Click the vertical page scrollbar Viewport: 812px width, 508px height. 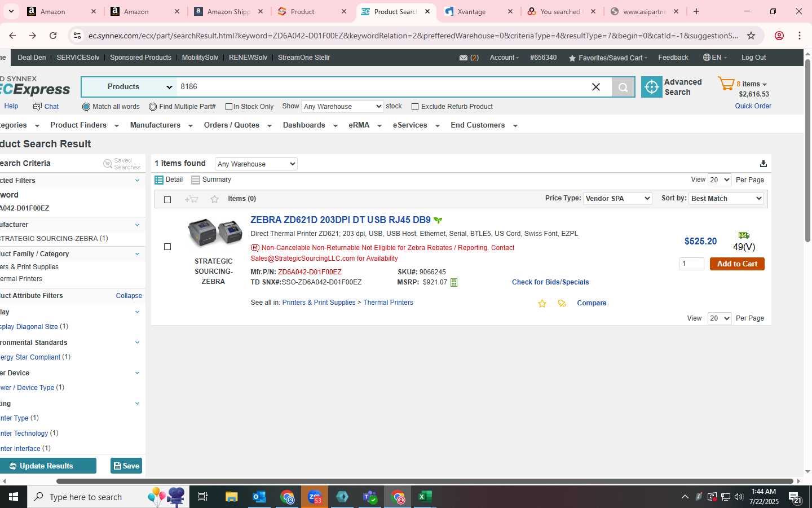(807, 150)
